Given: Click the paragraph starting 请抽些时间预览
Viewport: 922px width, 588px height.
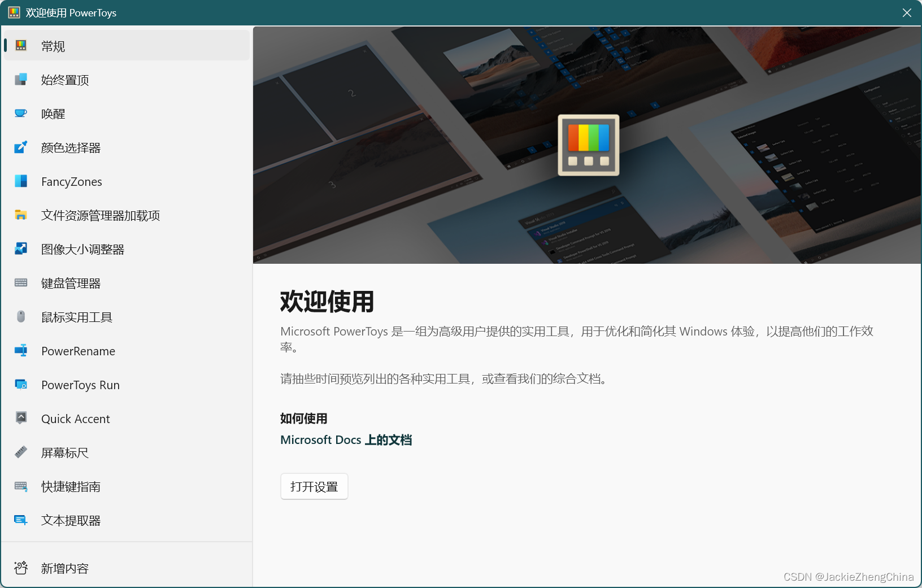Looking at the screenshot, I should (x=445, y=379).
